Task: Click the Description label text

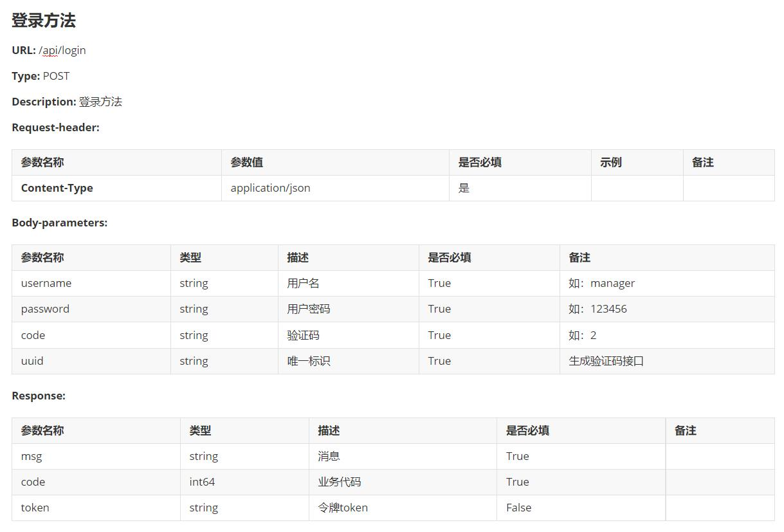Action: tap(44, 102)
